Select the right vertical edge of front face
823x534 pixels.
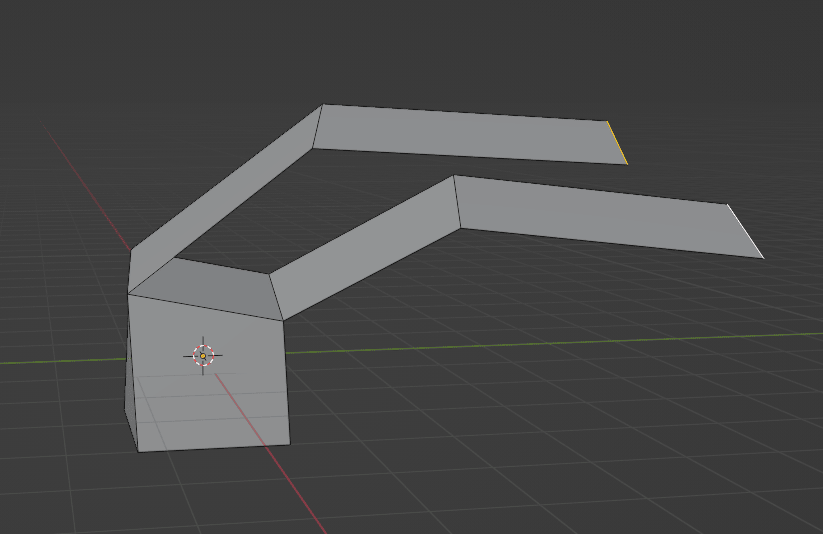(286, 382)
